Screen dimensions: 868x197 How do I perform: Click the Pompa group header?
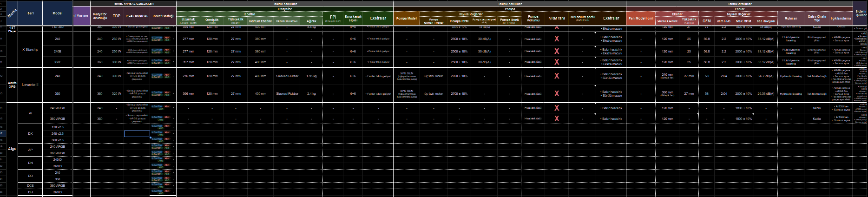(x=510, y=8)
